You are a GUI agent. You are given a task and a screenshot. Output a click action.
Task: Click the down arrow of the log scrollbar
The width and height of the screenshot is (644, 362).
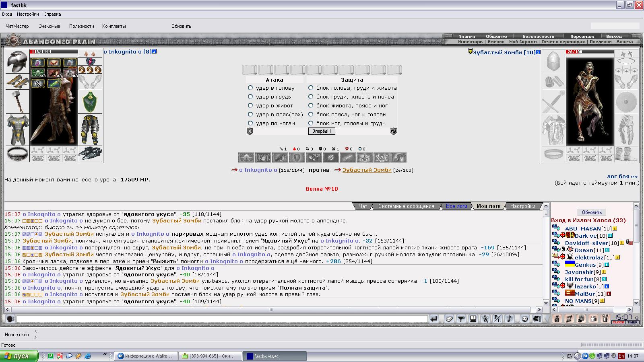click(x=546, y=302)
